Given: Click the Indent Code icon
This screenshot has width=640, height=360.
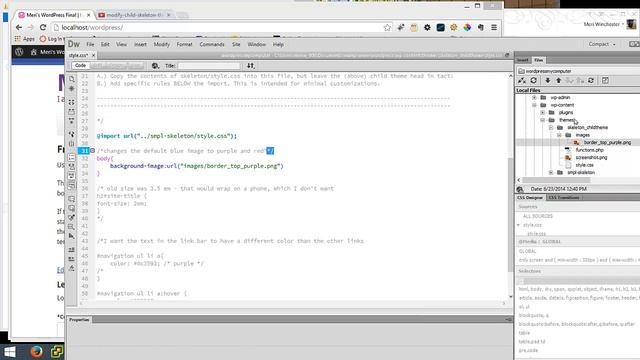Looking at the screenshot, I should (71, 250).
